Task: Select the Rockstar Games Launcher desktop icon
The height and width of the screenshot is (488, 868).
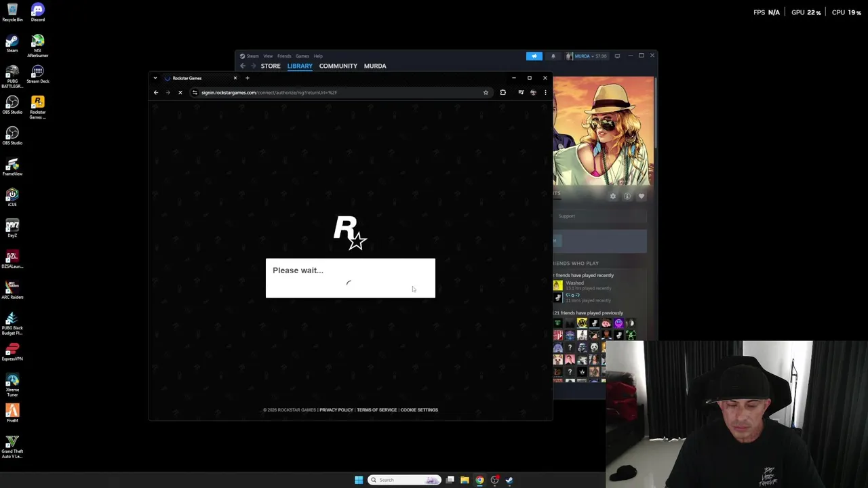Action: tap(37, 107)
